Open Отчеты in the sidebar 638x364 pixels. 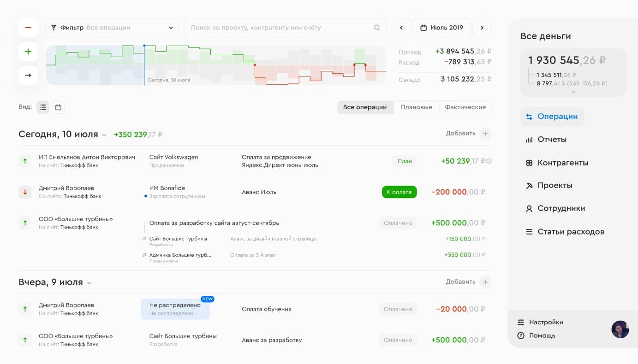pyautogui.click(x=552, y=140)
